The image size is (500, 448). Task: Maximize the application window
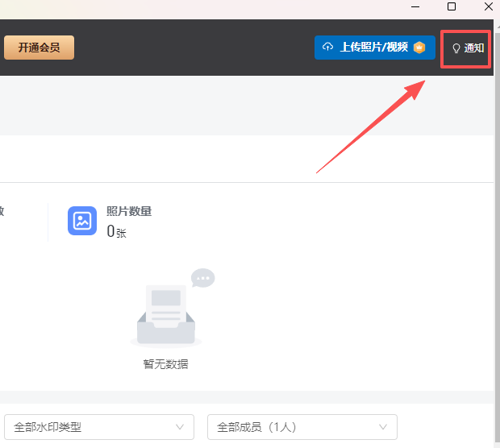[x=452, y=7]
